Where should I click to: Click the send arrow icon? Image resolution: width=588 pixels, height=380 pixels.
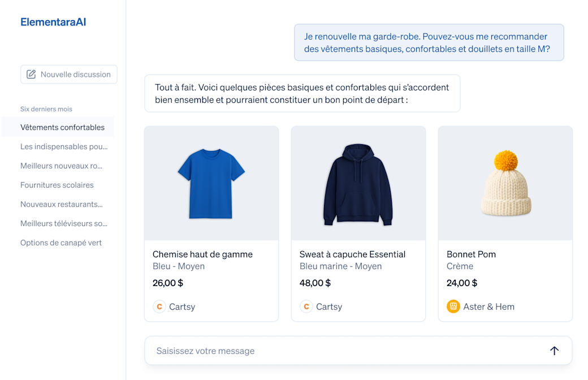coord(554,351)
